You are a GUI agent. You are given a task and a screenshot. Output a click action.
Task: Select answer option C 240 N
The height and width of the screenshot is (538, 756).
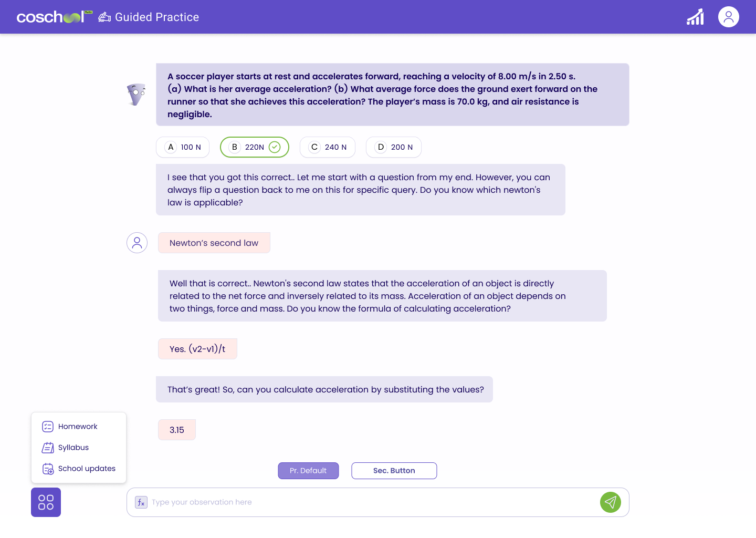(x=328, y=147)
